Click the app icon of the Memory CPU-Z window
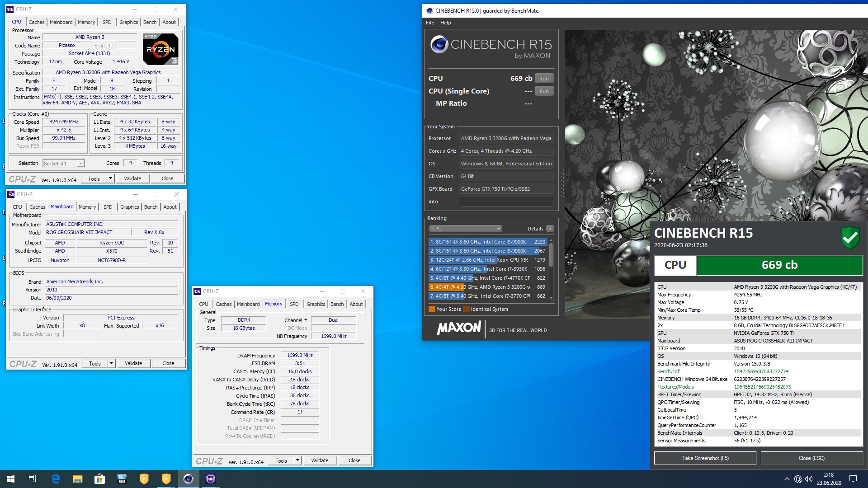 point(197,291)
